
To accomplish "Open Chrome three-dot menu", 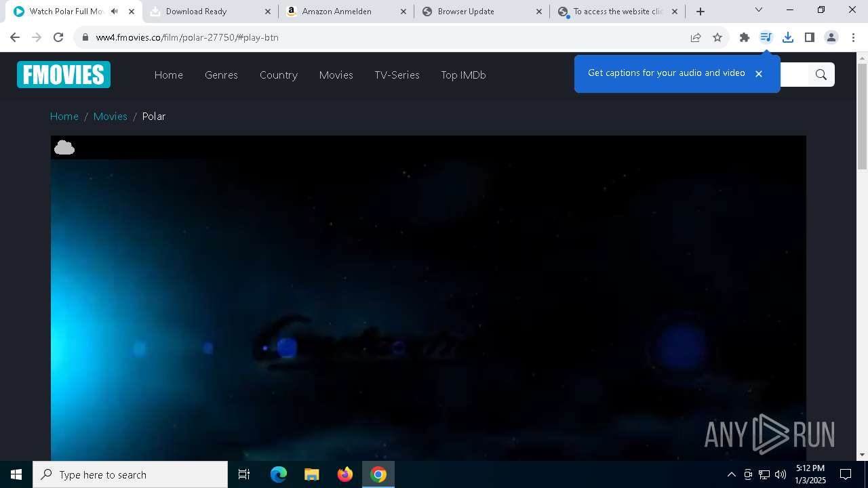I will tap(853, 37).
